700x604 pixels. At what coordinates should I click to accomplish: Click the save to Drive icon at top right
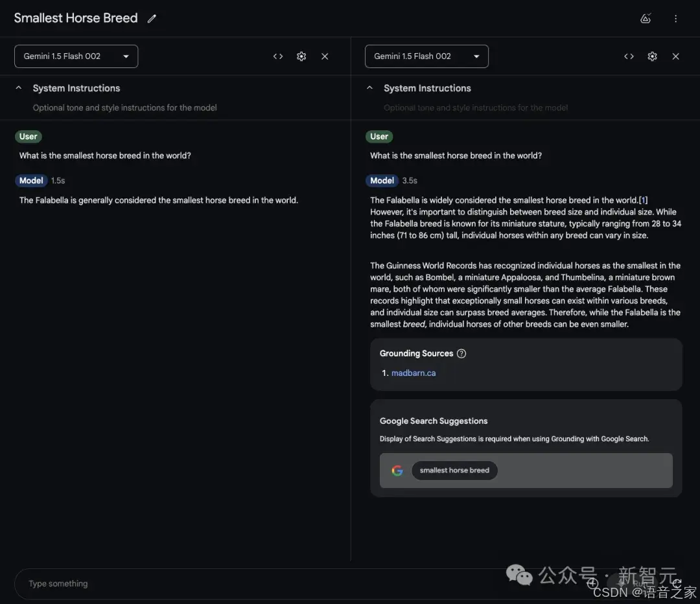pos(645,18)
